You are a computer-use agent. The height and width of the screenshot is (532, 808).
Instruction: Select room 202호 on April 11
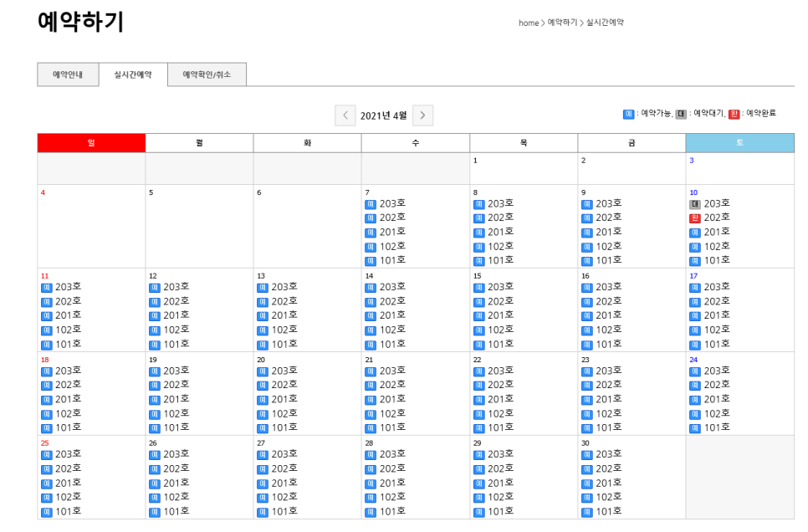coord(68,301)
